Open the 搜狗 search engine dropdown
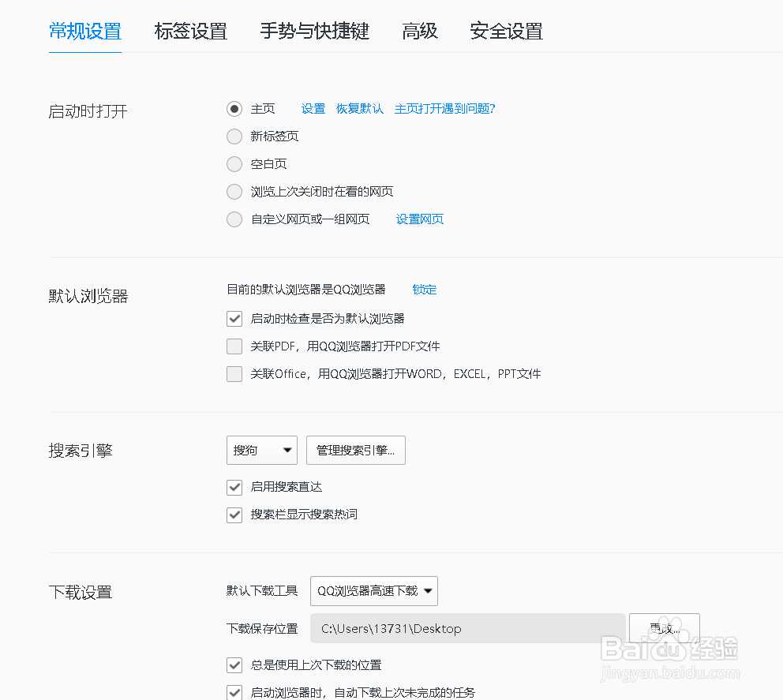Viewport: 783px width, 700px height. click(x=261, y=450)
